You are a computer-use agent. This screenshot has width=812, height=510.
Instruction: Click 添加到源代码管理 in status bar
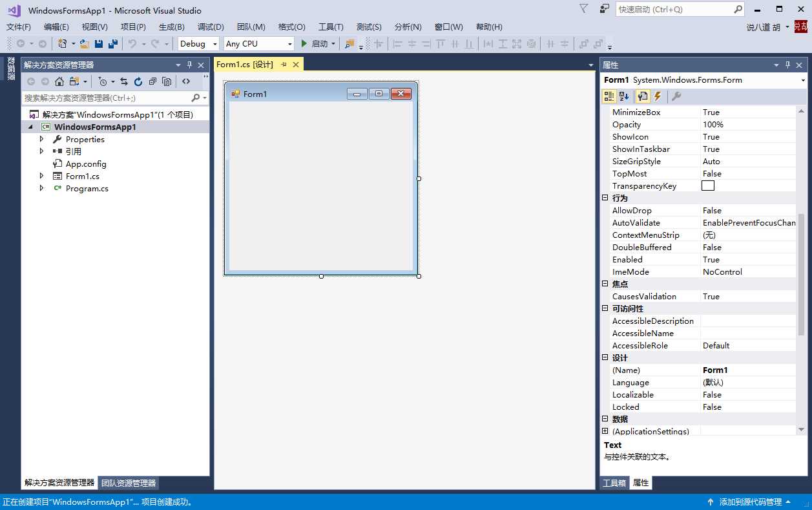pyautogui.click(x=751, y=502)
